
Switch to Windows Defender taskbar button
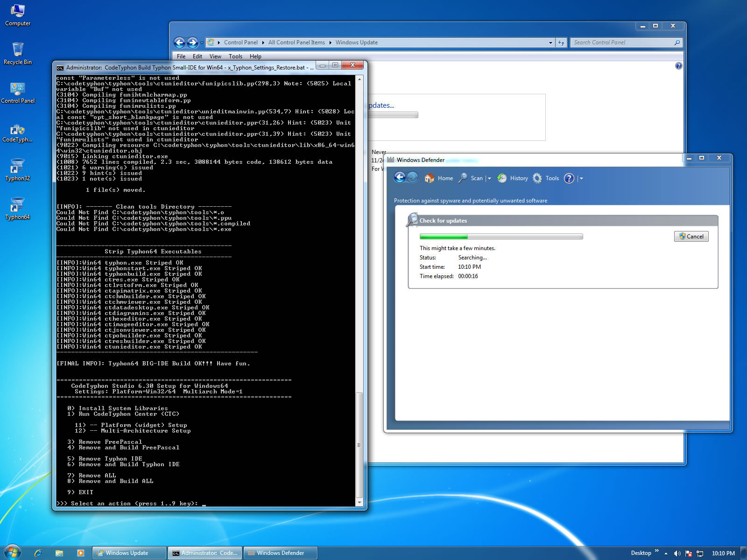click(281, 553)
